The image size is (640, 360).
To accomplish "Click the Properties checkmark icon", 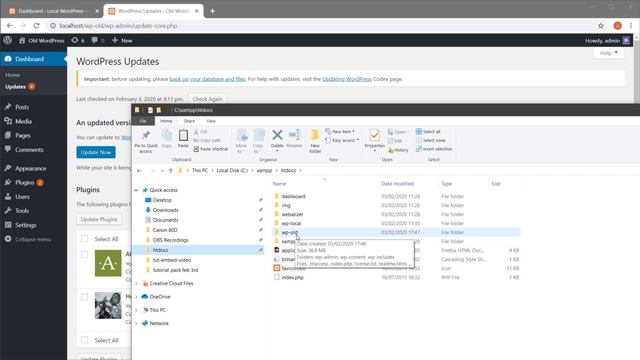I will pos(374,135).
